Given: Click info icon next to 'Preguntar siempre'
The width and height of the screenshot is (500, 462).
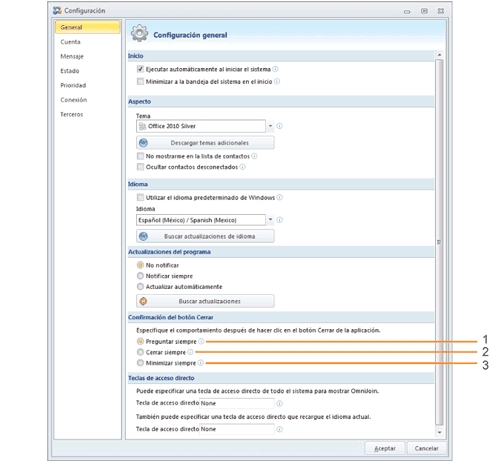Looking at the screenshot, I should (x=201, y=341).
